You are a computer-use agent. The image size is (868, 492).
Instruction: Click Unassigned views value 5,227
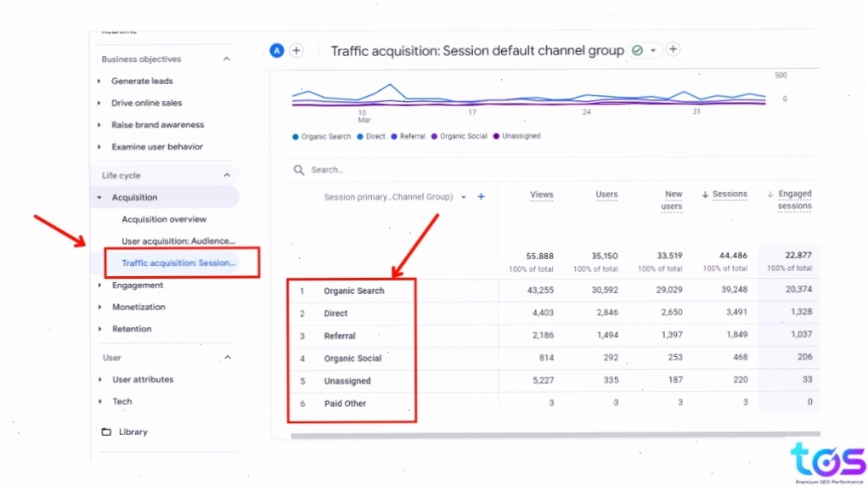(x=543, y=381)
